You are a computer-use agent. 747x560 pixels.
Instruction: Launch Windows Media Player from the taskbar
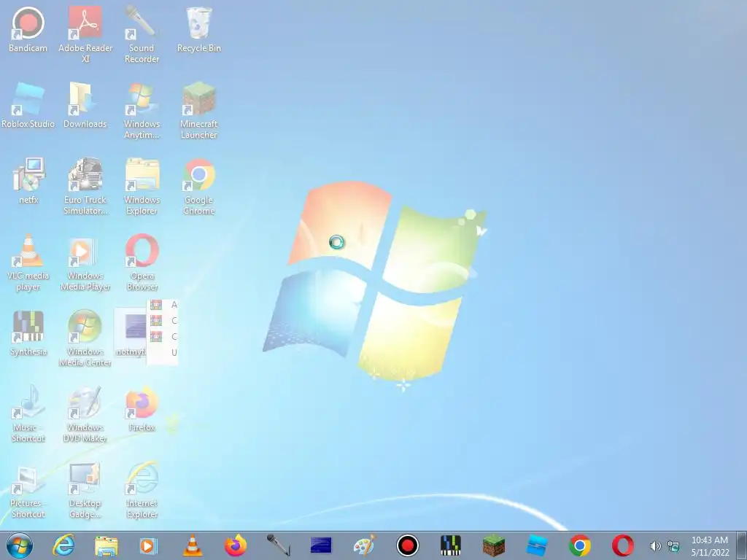pos(148,545)
